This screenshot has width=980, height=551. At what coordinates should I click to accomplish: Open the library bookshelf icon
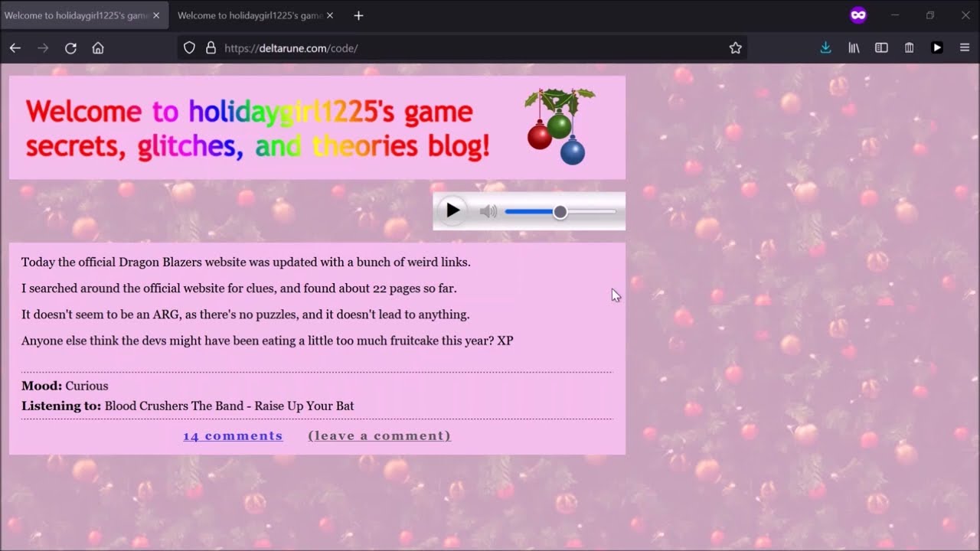854,48
